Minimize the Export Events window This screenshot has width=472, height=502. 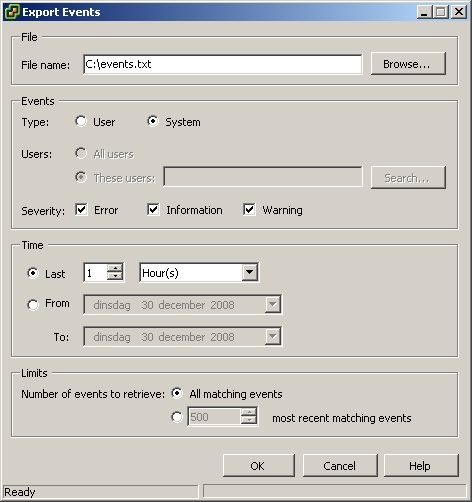tap(425, 12)
